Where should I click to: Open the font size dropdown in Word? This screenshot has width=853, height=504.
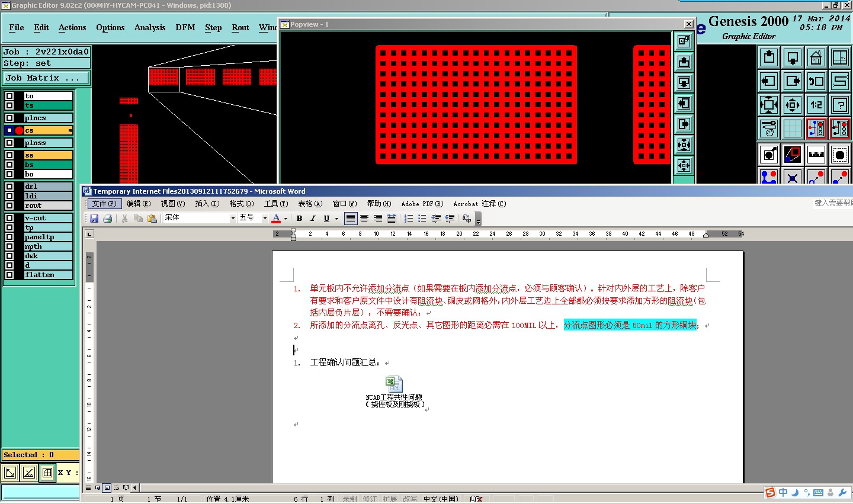[x=265, y=219]
